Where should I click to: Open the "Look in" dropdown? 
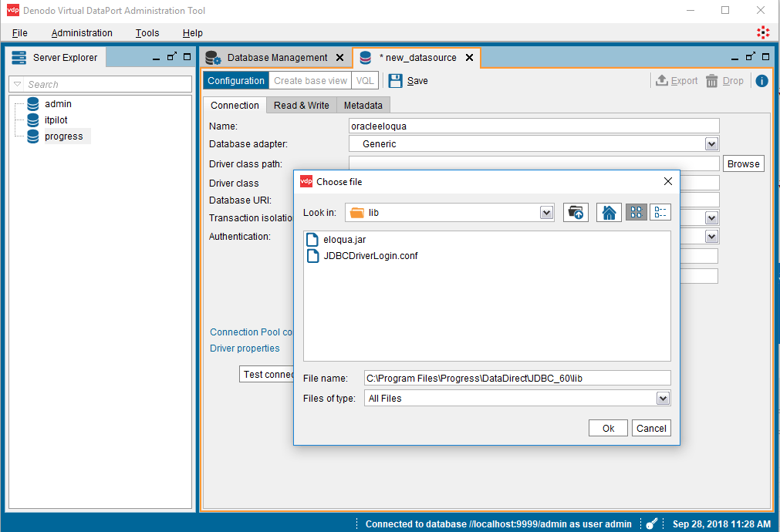click(546, 212)
